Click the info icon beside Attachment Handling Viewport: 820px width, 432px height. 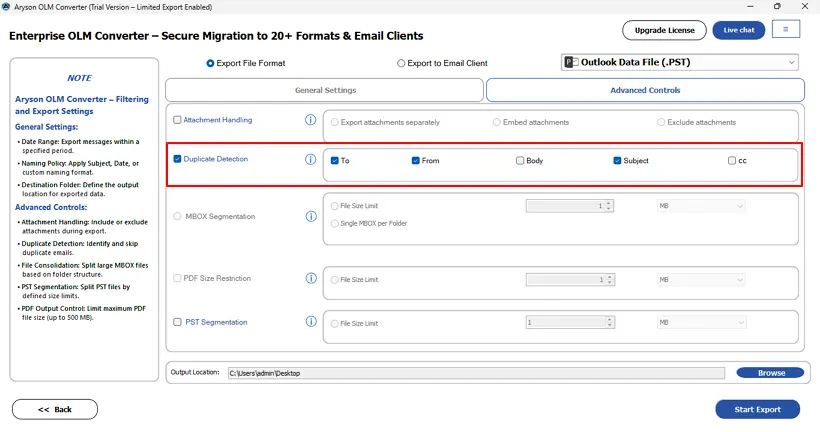click(310, 120)
